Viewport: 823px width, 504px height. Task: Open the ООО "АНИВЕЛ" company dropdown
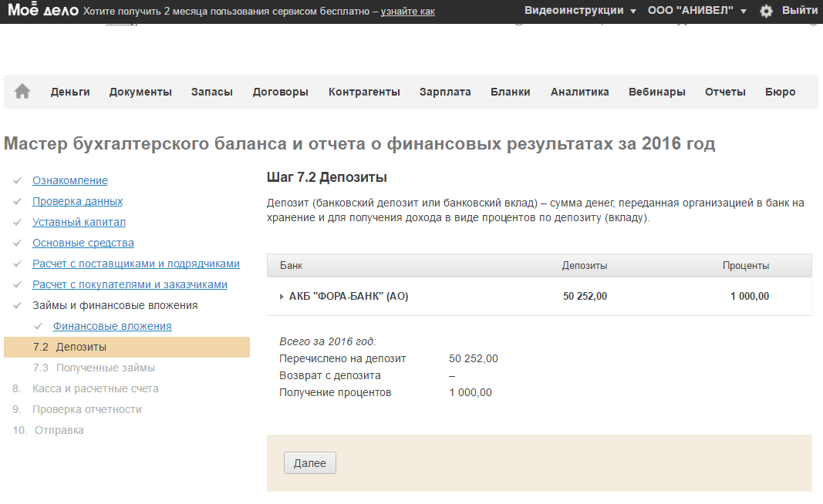click(697, 11)
